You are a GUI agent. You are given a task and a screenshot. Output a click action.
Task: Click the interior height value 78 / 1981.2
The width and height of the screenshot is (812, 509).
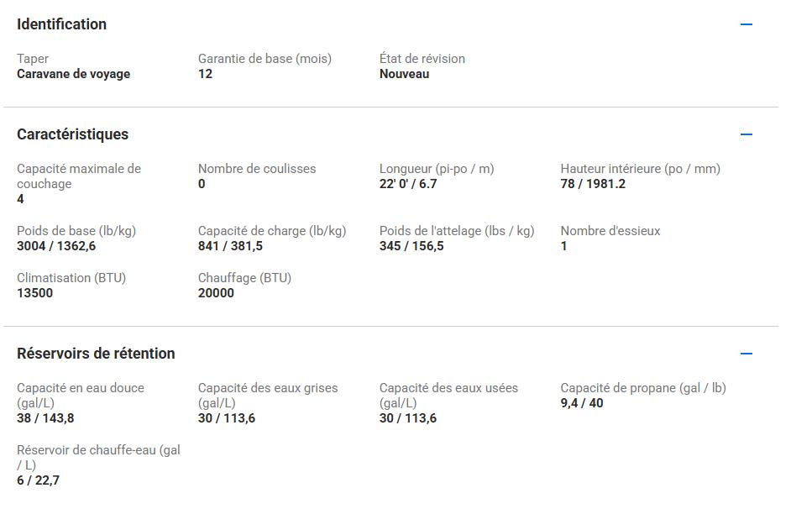(x=593, y=184)
